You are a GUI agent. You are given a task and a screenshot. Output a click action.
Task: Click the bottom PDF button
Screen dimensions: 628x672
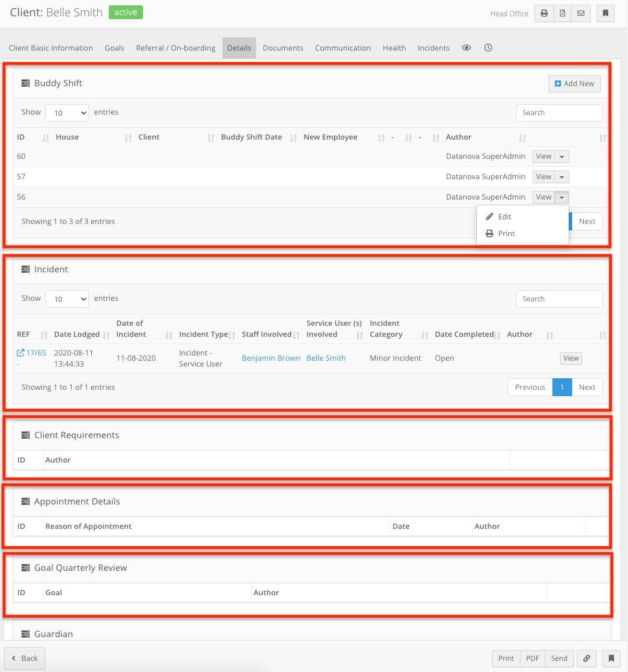click(533, 658)
